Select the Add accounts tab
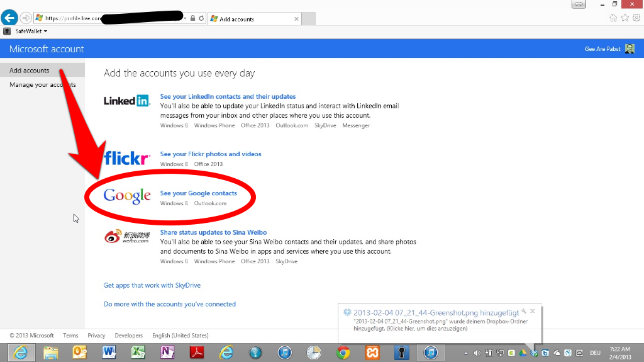The width and height of the screenshot is (644, 362). [x=30, y=71]
